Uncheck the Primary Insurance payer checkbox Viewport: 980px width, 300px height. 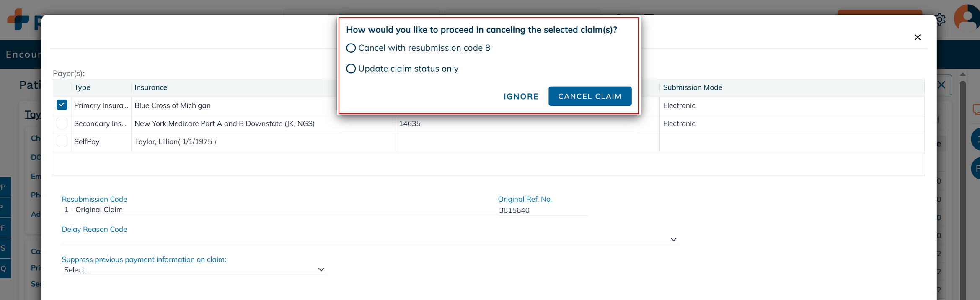[62, 105]
